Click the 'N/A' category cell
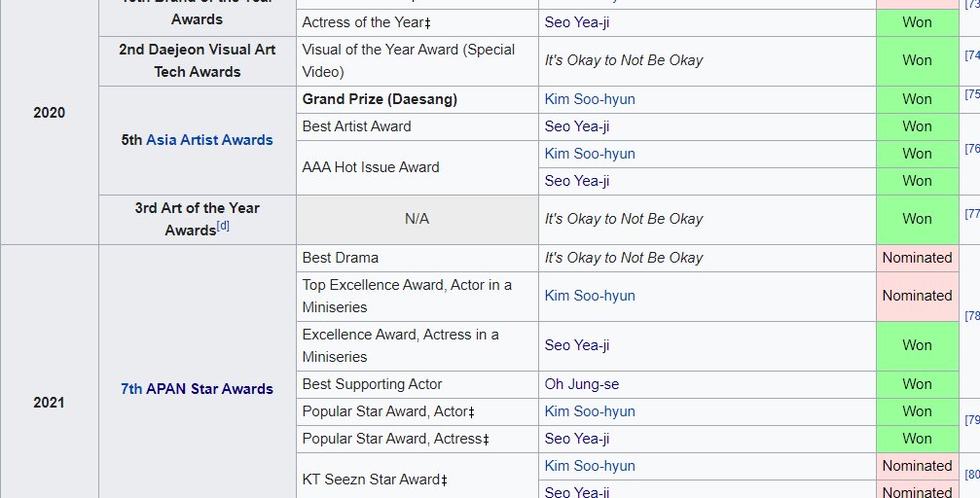The image size is (980, 498). (417, 219)
